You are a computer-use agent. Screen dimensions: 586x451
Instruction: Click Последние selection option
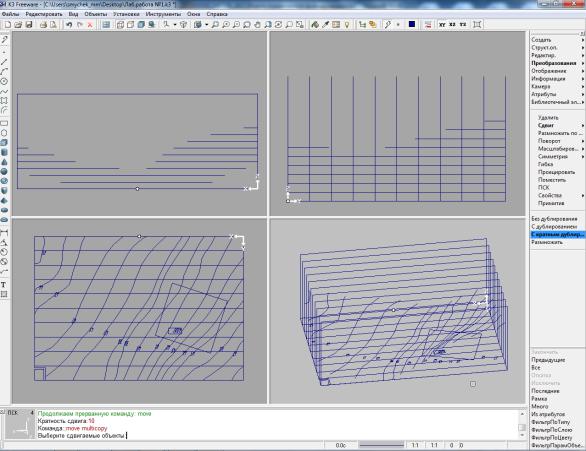click(545, 391)
